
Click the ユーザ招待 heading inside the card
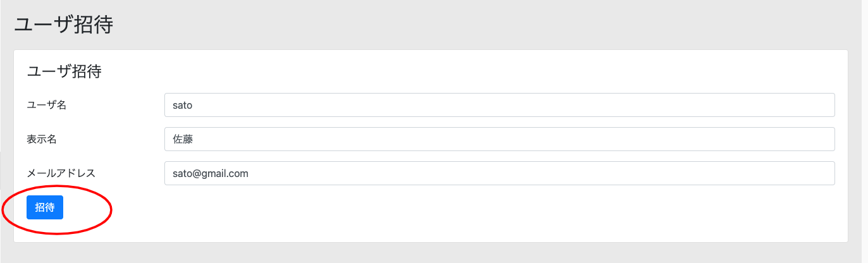64,71
